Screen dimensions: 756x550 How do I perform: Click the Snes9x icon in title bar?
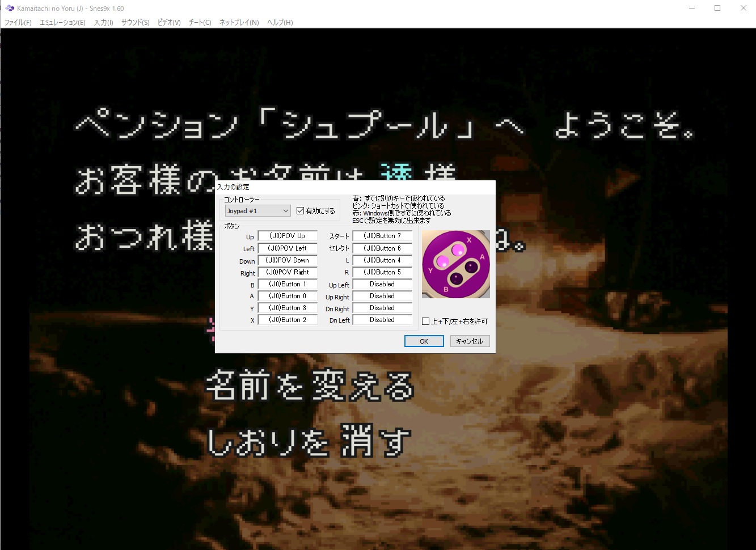[x=9, y=9]
